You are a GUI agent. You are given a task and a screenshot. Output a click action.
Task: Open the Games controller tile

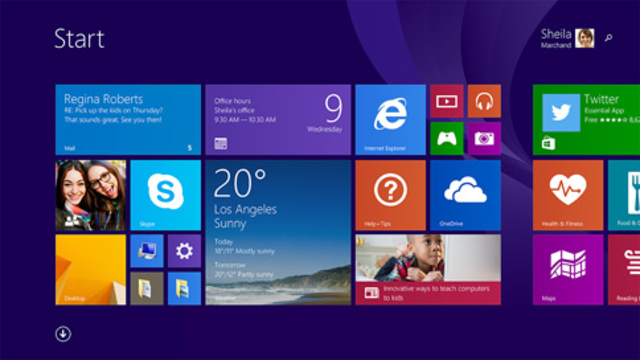pyautogui.click(x=447, y=138)
